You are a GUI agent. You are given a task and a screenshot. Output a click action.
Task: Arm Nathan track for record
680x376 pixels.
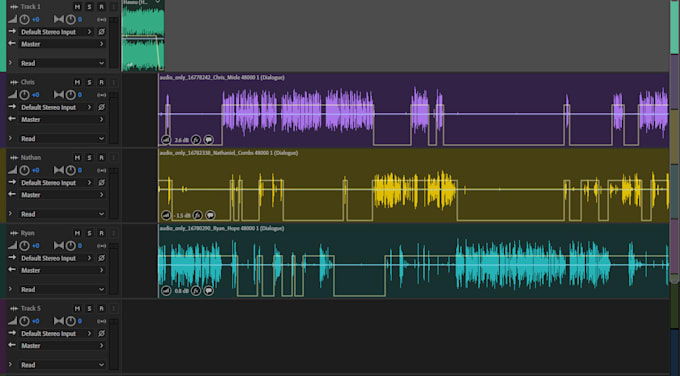(x=101, y=157)
